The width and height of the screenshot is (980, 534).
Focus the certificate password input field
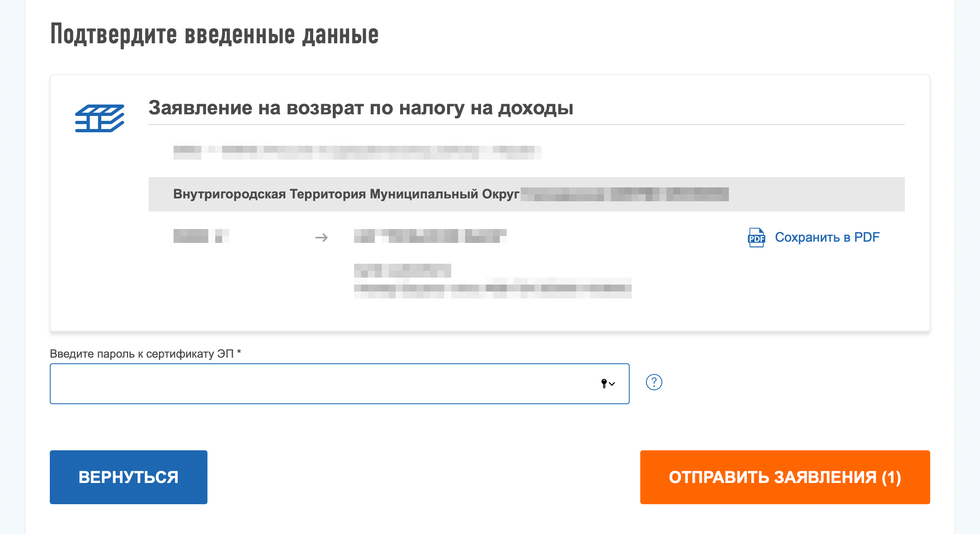pos(340,384)
